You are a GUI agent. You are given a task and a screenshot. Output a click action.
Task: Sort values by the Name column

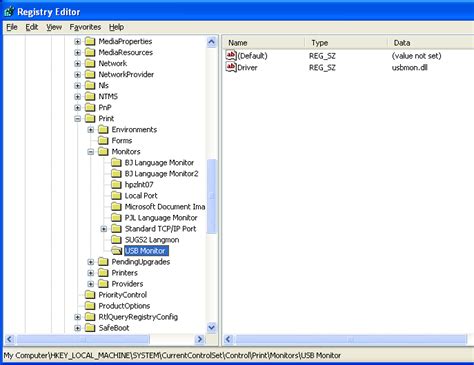point(263,43)
